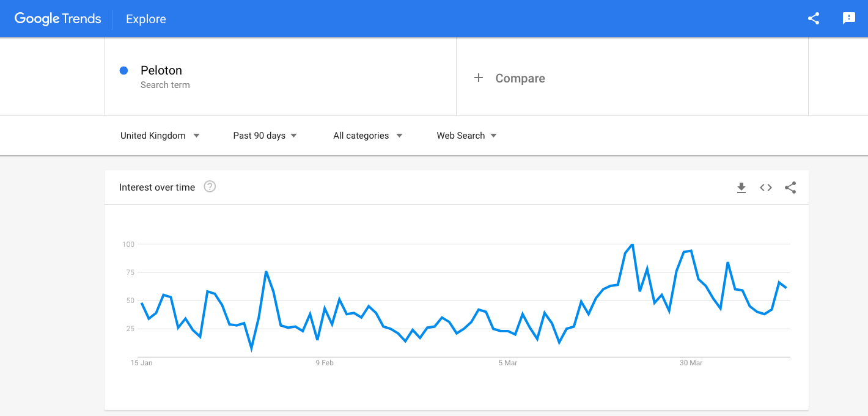Screen dimensions: 868x416
Task: Open the help icon beside Interest over time
Action: pyautogui.click(x=210, y=187)
